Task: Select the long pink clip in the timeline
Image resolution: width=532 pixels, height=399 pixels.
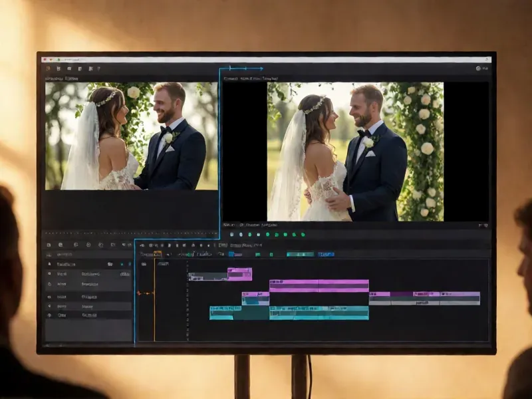Action: pos(319,286)
